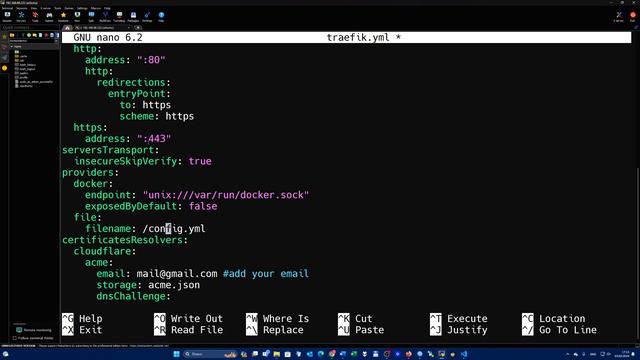The width and height of the screenshot is (640, 360).
Task: Click 'scheme: https' line in editor
Action: [157, 116]
